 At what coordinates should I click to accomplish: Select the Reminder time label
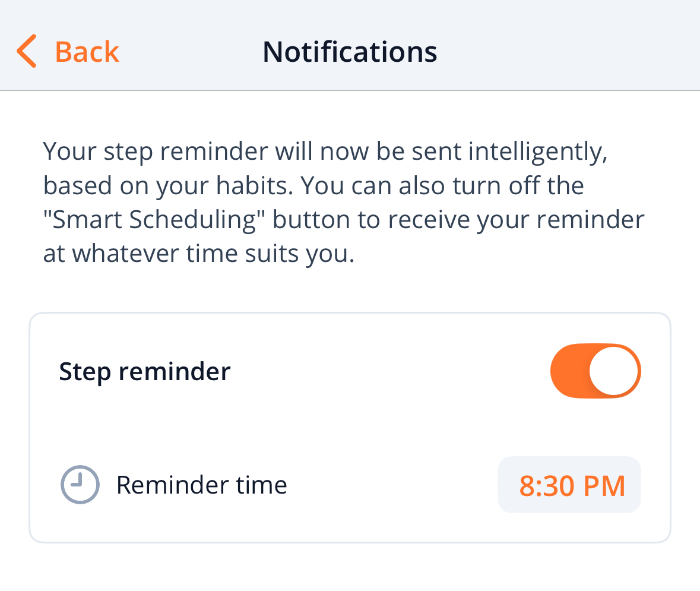(201, 485)
